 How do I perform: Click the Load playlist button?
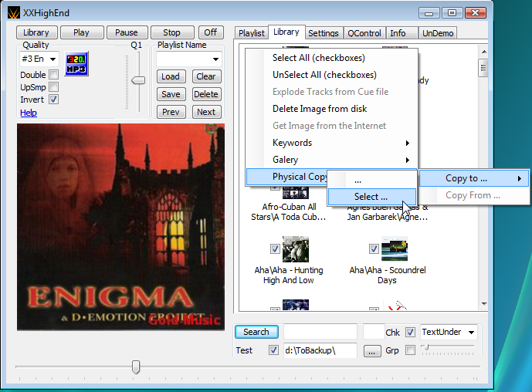click(171, 76)
